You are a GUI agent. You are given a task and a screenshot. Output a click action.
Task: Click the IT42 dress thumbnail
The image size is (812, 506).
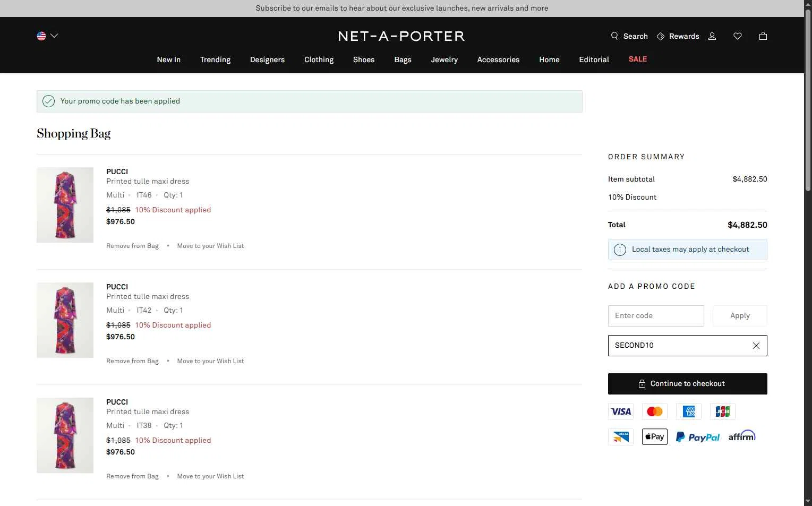(65, 320)
